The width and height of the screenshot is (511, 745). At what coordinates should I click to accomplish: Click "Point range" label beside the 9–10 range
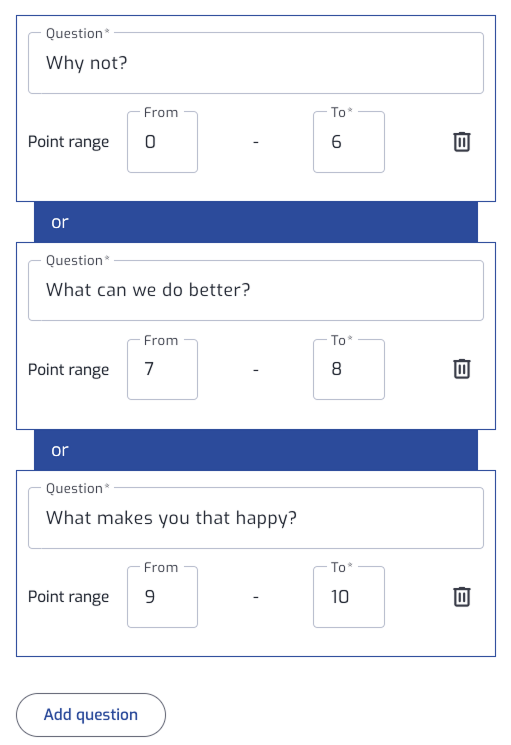tap(68, 597)
